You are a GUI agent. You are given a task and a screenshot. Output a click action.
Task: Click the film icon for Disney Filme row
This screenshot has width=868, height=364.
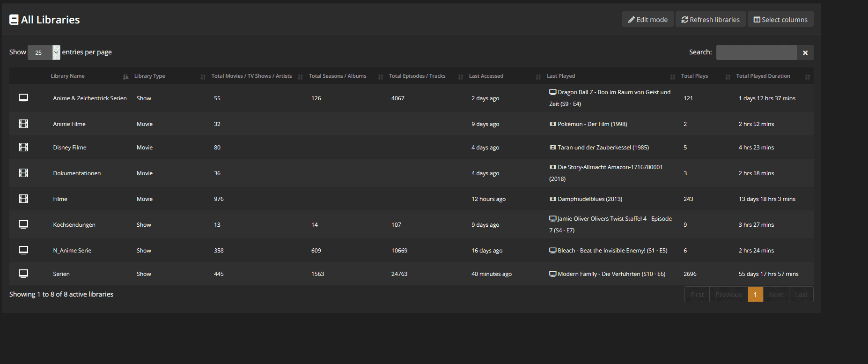(x=23, y=147)
